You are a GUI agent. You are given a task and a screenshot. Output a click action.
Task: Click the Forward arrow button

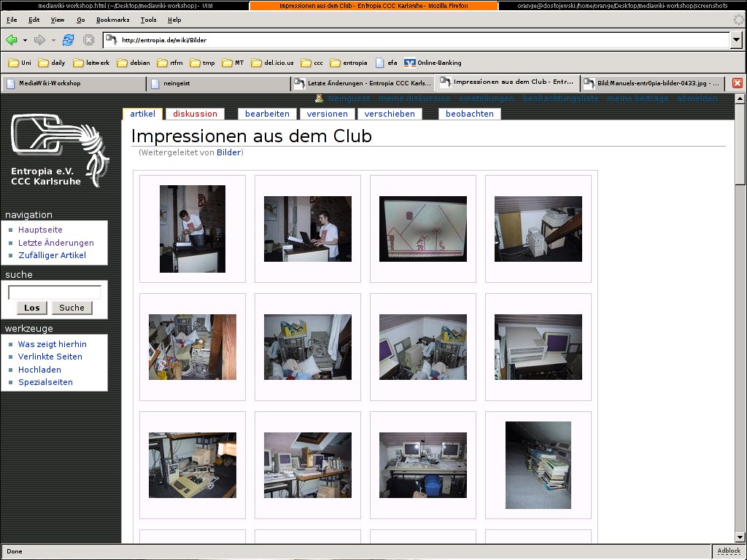(39, 40)
